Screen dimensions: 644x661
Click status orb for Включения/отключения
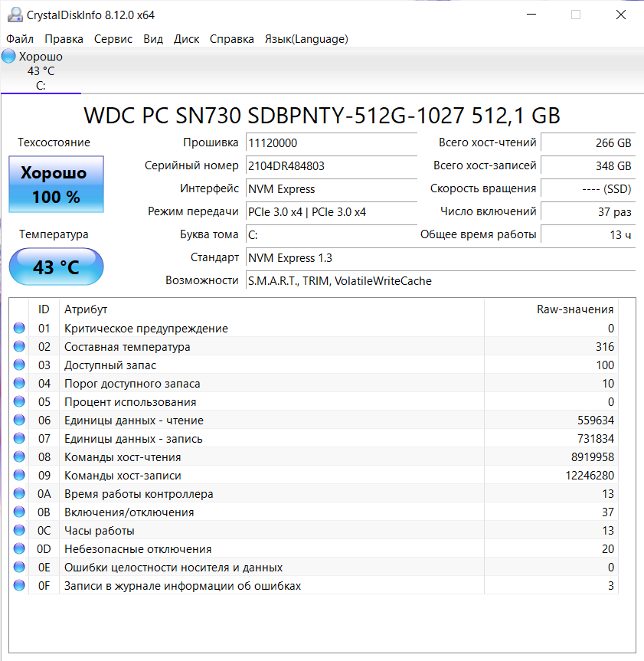[19, 512]
